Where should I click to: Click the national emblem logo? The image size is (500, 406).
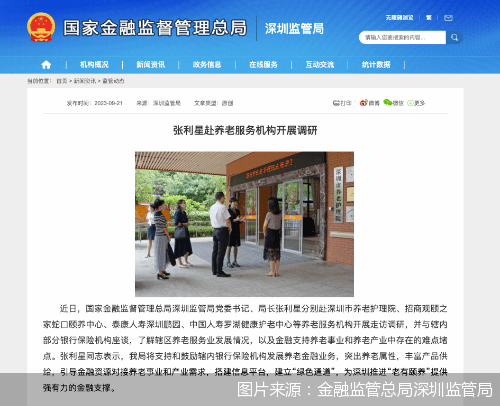tap(41, 27)
